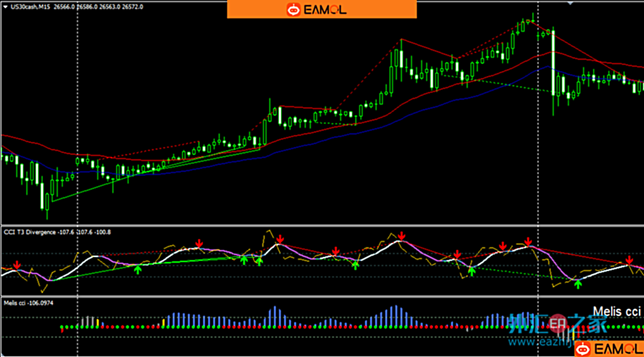Click the rightmost red arrow in CCI panel

[x=629, y=260]
